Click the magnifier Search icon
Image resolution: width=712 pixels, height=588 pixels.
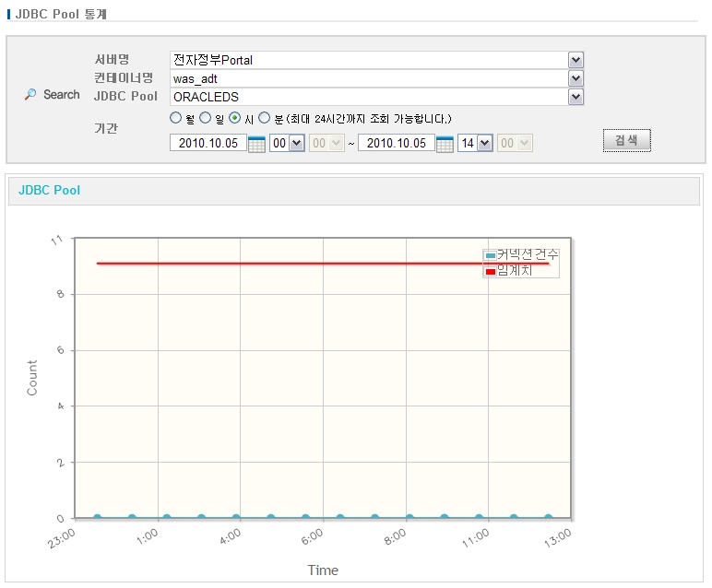[30, 95]
